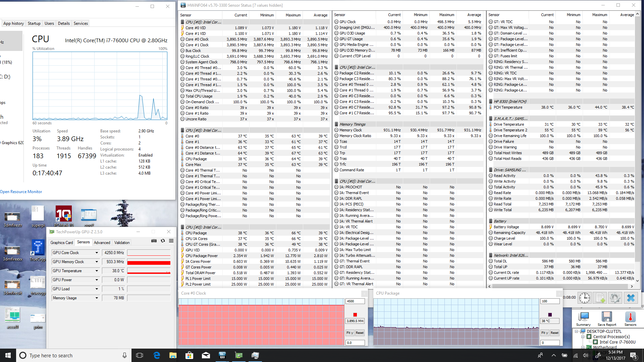Click the HWiNFO logging sheet-plus icon
Image resolution: width=644 pixels, height=362 pixels.
[600, 298]
